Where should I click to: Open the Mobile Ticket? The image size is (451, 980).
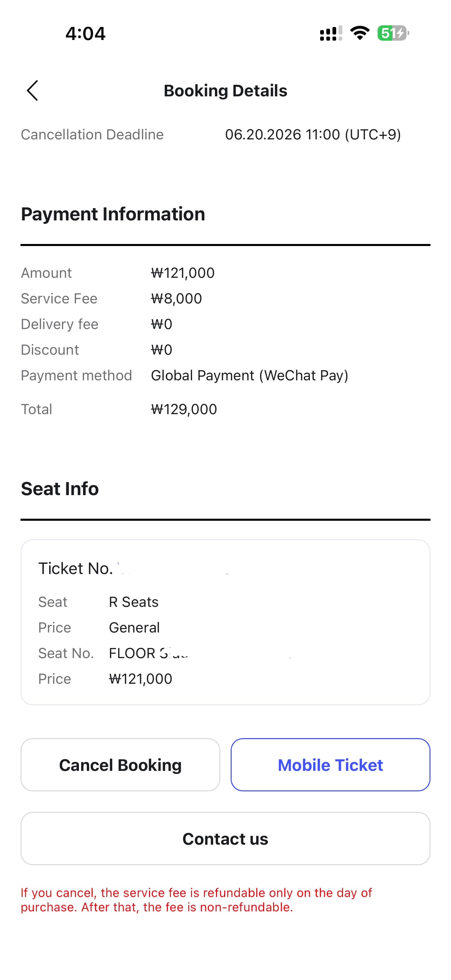(x=330, y=765)
